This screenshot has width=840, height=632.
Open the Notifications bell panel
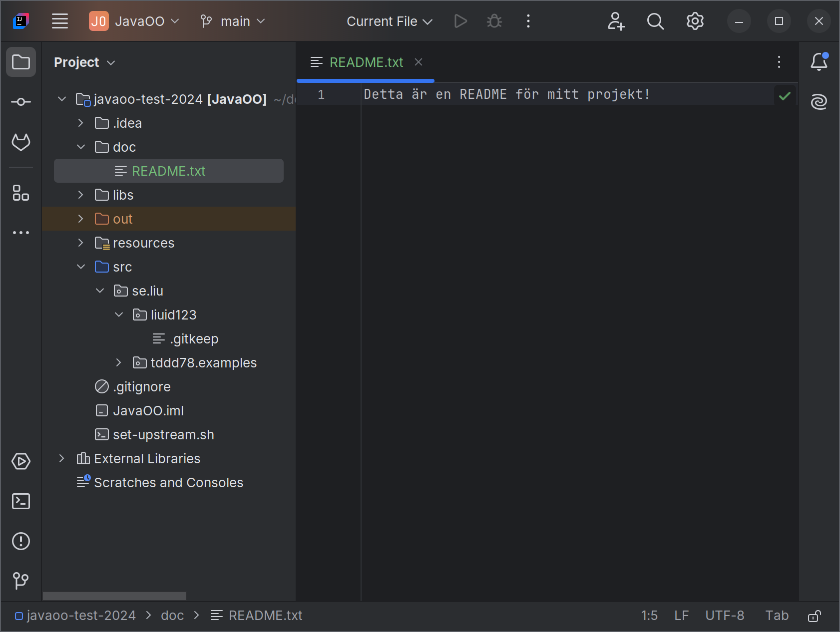click(819, 62)
